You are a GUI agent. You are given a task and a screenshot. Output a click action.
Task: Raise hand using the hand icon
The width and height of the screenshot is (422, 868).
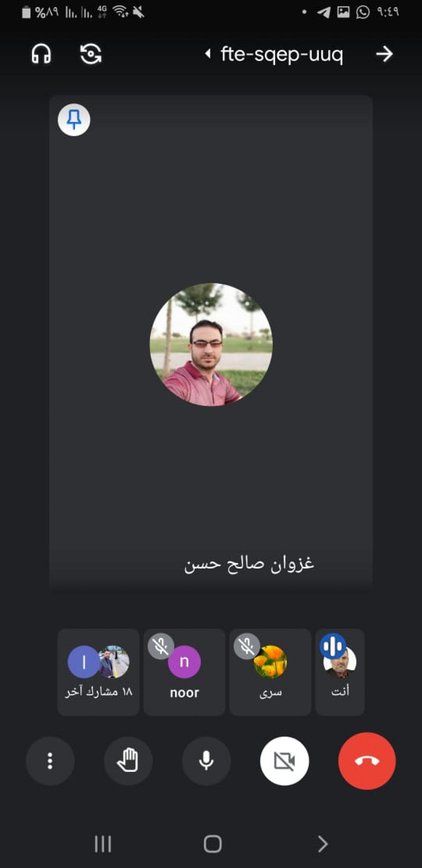coord(128,761)
